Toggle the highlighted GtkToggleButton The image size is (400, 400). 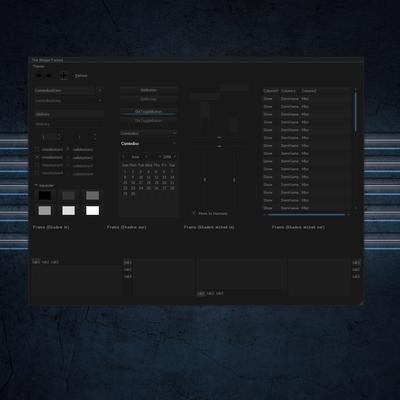click(x=148, y=111)
